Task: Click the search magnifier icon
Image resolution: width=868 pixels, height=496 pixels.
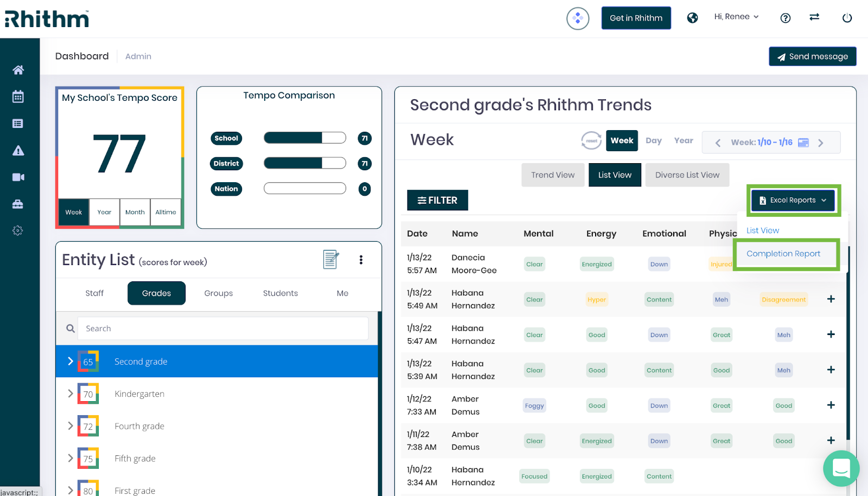Action: (x=70, y=328)
